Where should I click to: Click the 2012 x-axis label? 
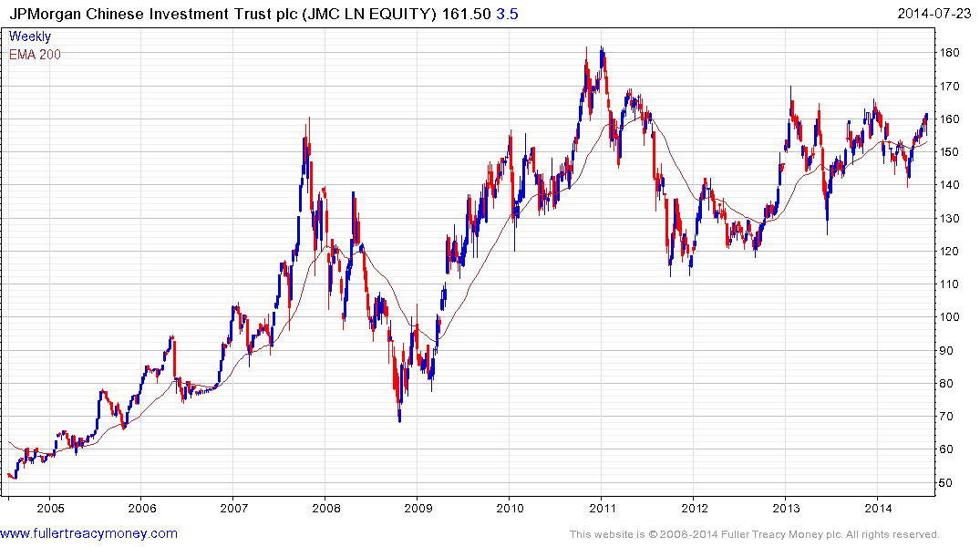point(695,508)
